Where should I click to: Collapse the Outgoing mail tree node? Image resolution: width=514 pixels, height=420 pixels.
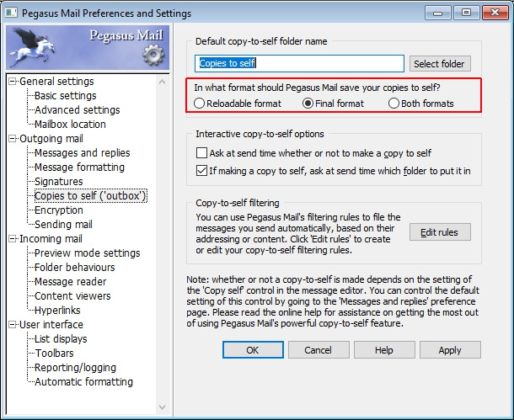click(13, 139)
